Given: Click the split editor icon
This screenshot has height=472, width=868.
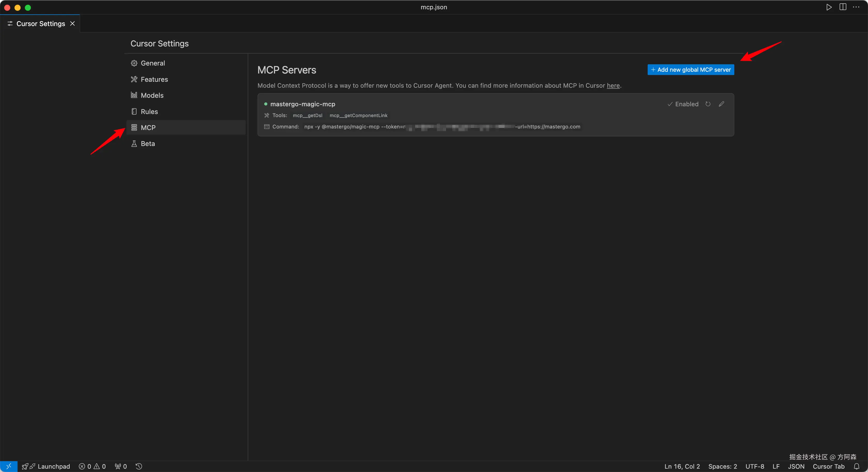Looking at the screenshot, I should 842,7.
